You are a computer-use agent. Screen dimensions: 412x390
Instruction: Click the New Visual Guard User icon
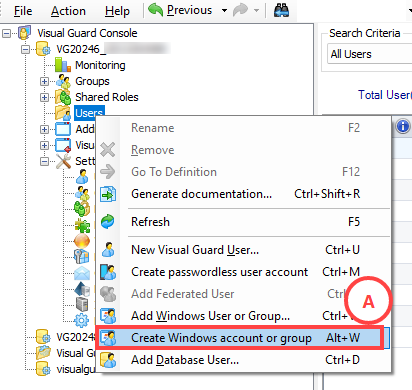click(x=108, y=250)
